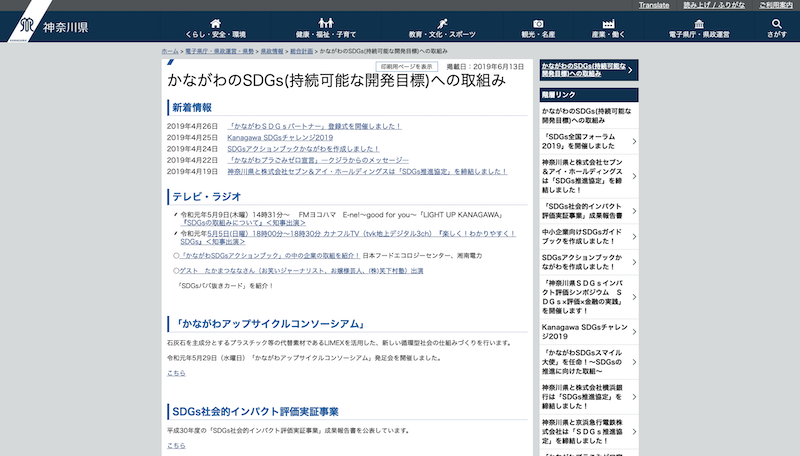Open 5月5日 カナフルTV program link
Viewport: 800px width, 456px height.
(347, 237)
